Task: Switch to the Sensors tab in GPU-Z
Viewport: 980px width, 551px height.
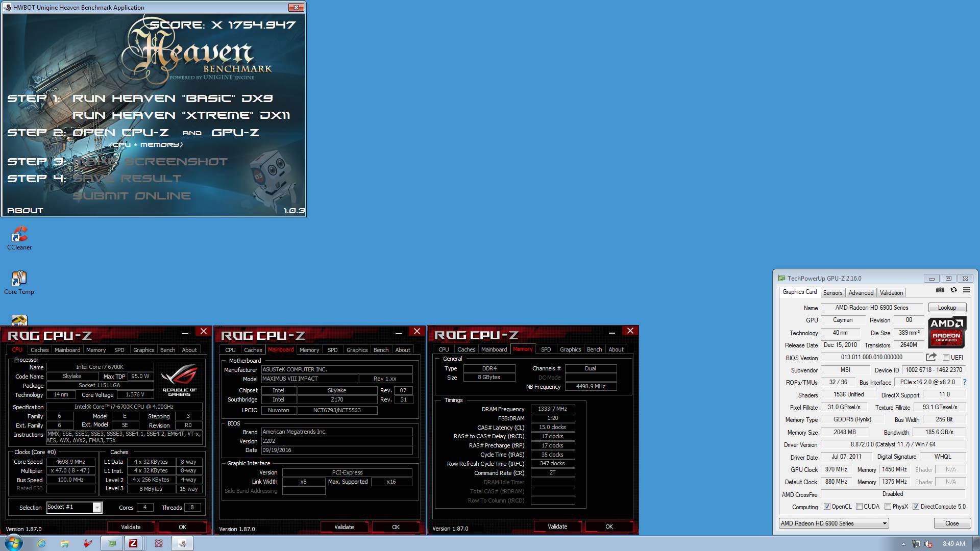Action: point(832,293)
